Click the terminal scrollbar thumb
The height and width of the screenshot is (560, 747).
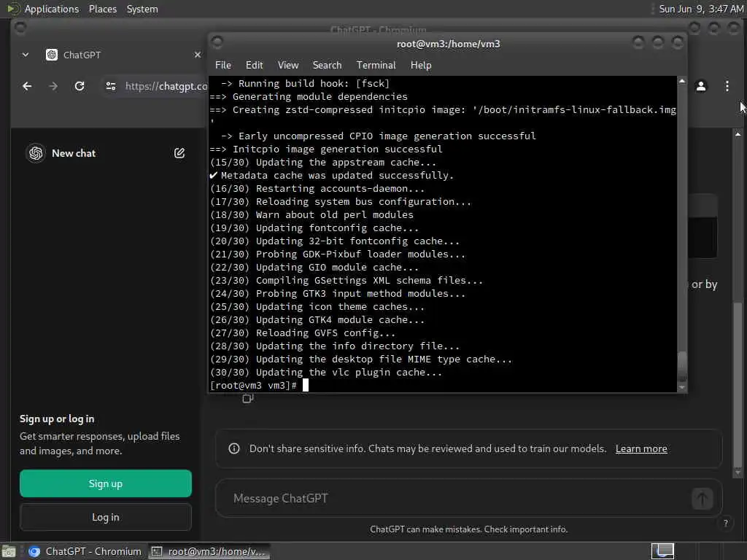click(x=682, y=366)
